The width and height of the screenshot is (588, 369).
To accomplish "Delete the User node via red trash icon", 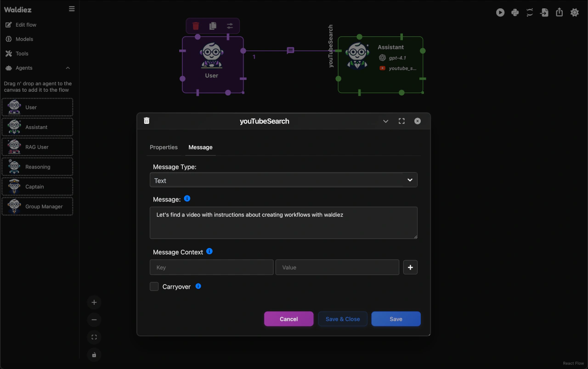I will [196, 26].
